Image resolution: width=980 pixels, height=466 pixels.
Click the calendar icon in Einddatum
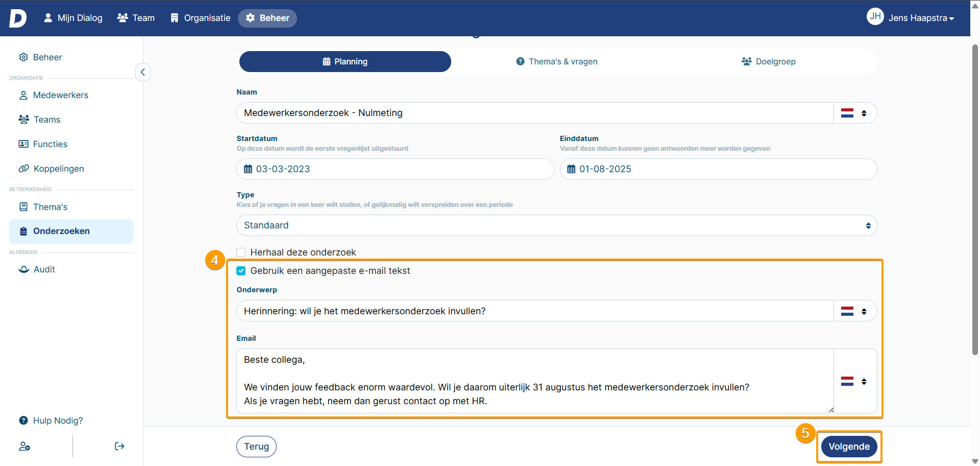pos(571,169)
